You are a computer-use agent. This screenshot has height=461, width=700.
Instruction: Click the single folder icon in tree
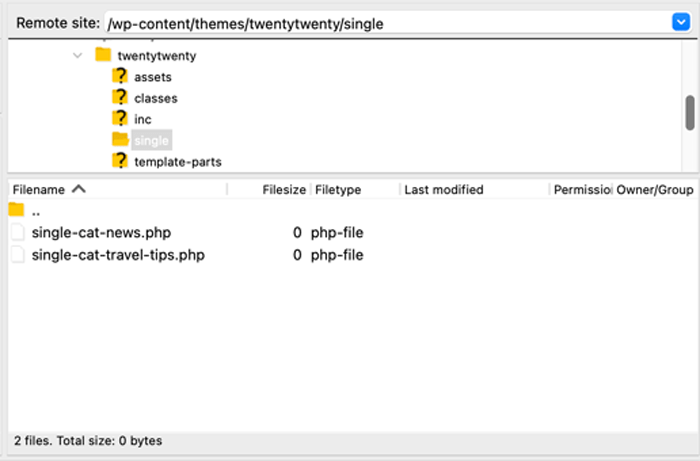click(120, 140)
